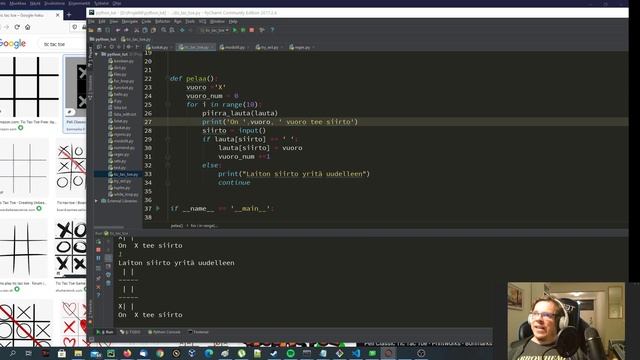Image resolution: width=640 pixels, height=360 pixels.
Task: Switch to the tic_tac_toe.py editor tab
Action: 196,47
